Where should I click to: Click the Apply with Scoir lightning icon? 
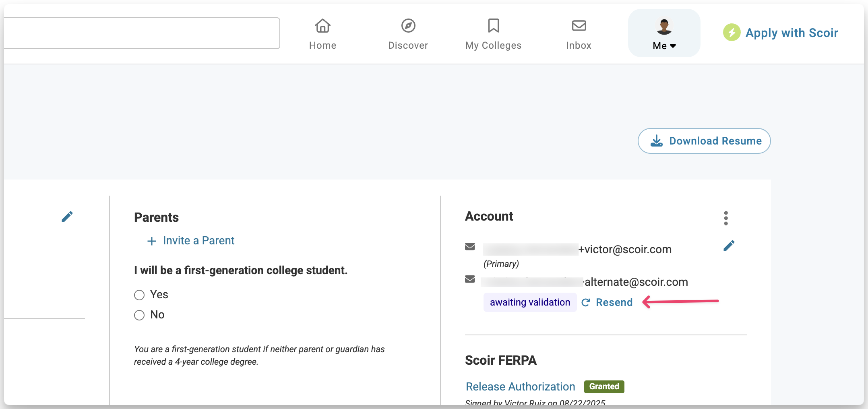click(x=732, y=33)
